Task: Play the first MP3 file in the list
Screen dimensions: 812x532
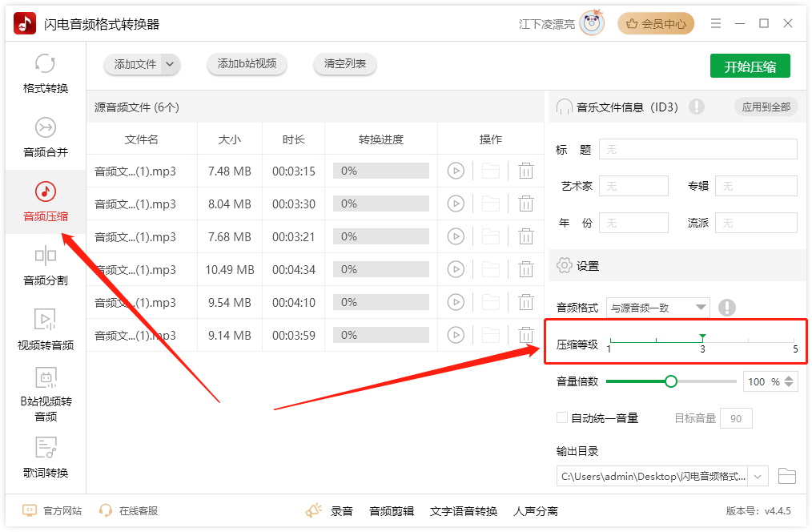Action: pyautogui.click(x=456, y=171)
